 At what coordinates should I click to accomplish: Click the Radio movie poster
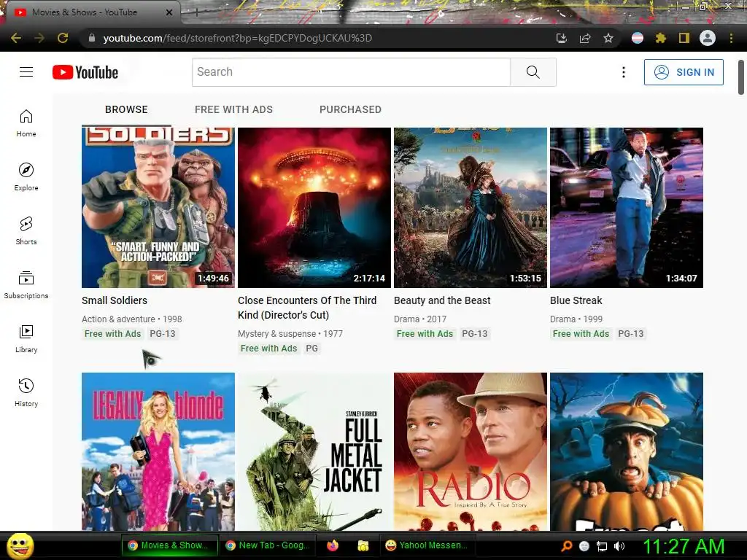click(x=471, y=451)
